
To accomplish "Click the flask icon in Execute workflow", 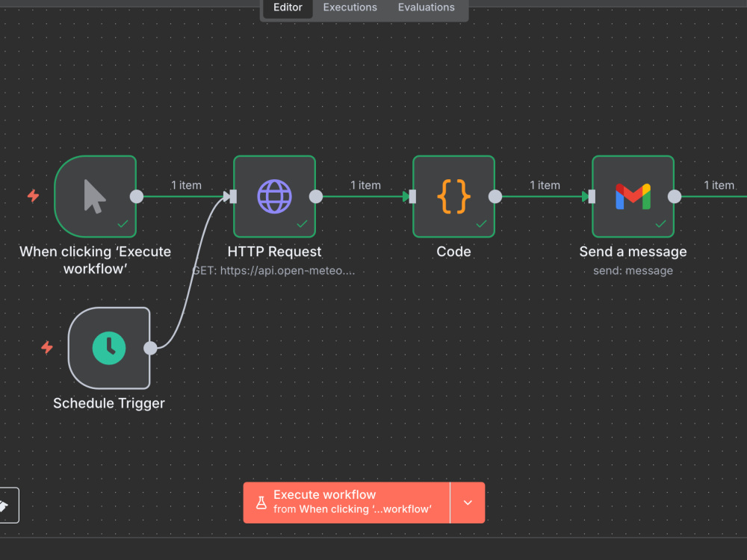I will (261, 503).
